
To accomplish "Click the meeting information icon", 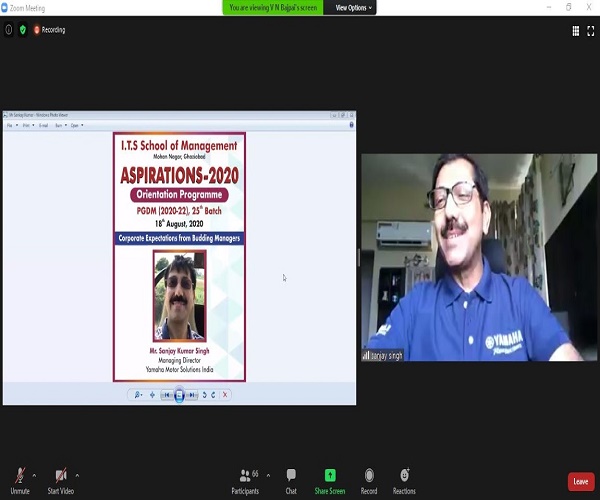I will click(8, 30).
